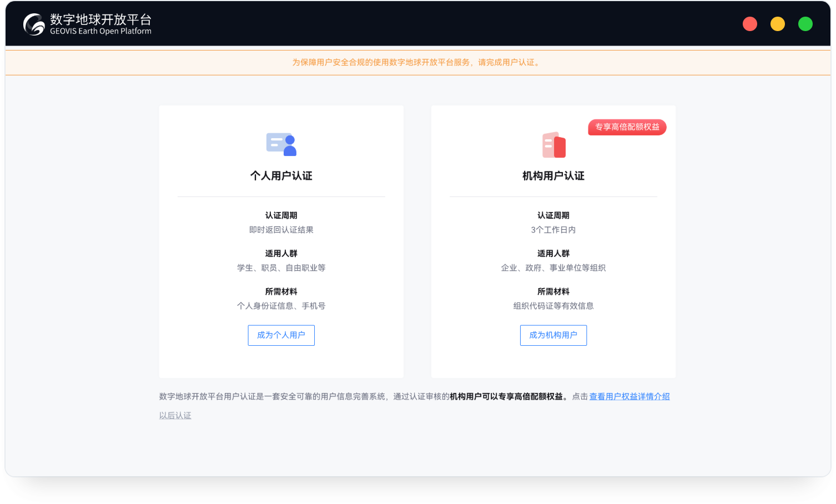Click the 个人用户认证 heading
This screenshot has height=504, width=836.
281,176
